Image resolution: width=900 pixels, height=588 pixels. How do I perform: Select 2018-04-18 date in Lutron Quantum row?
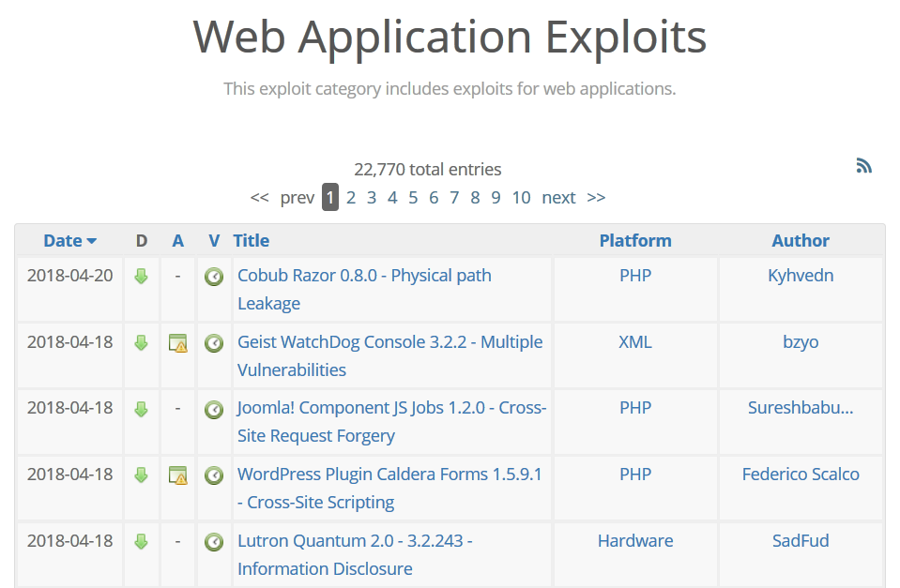70,541
